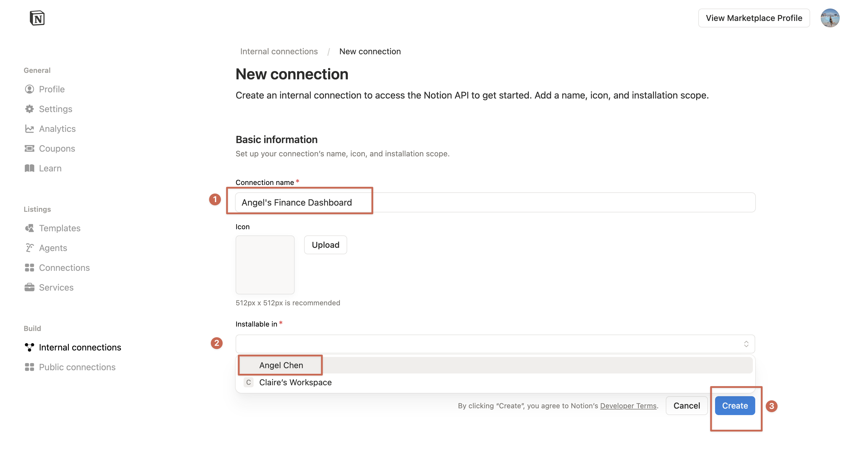
Task: Click the Learn book icon
Action: tap(29, 168)
